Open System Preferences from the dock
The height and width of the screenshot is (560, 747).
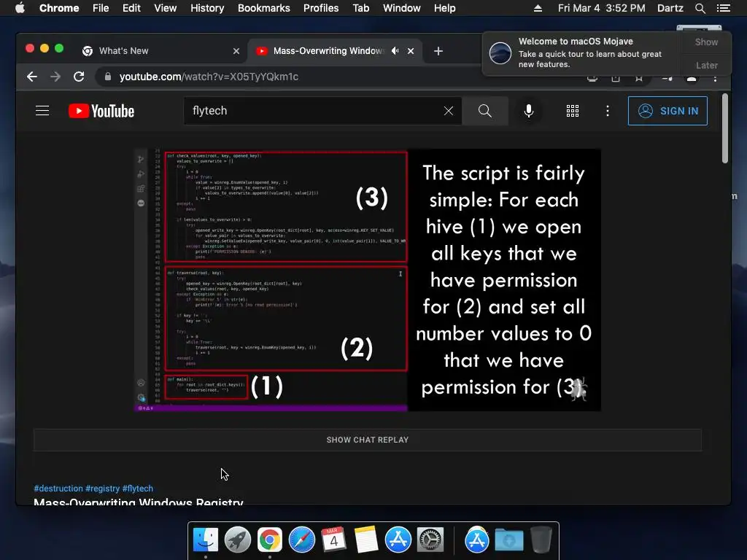[x=430, y=540]
